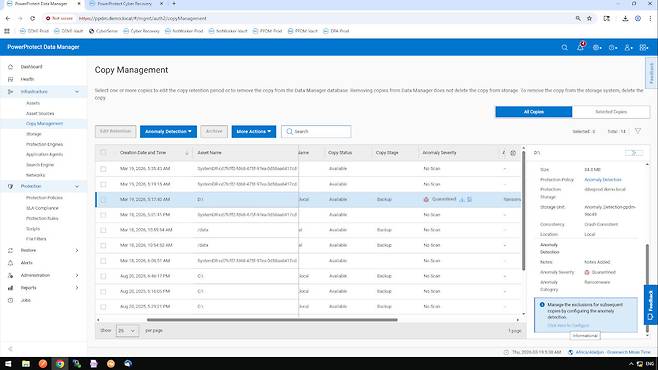Click the Reports chart icon in sidebar
The width and height of the screenshot is (658, 370).
click(x=10, y=288)
